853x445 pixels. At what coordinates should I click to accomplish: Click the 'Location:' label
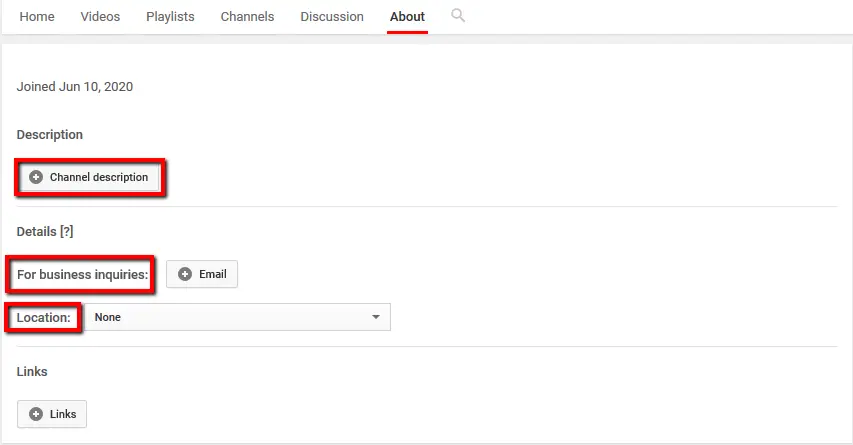tap(44, 317)
